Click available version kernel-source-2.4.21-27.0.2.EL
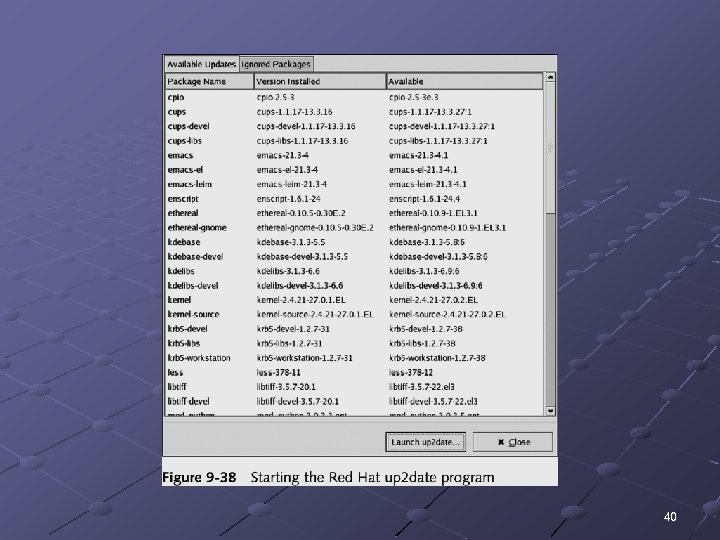Screen dimensions: 720x540 447,315
